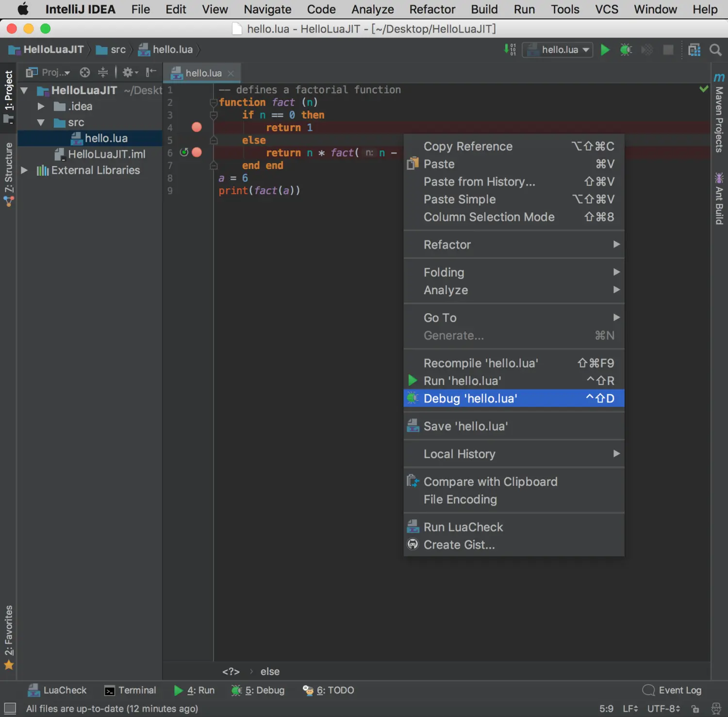
Task: Open the Project panel settings gear
Action: click(x=130, y=72)
